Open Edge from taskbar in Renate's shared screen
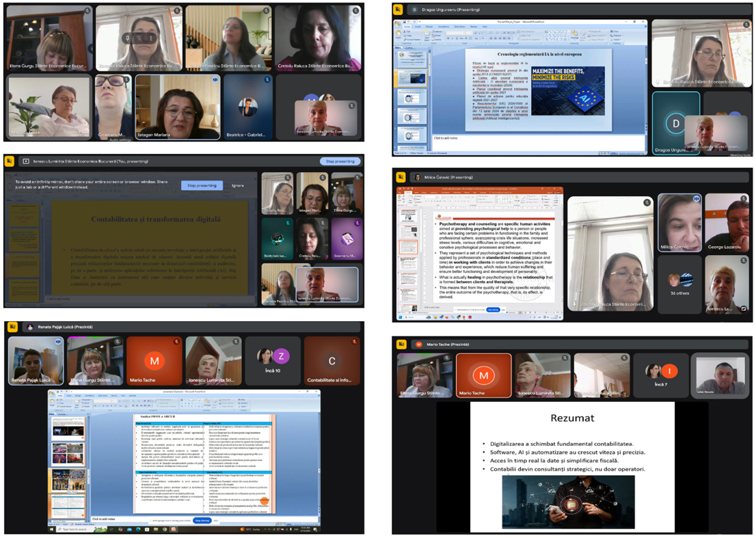Screen dimensions: 756x538 click(x=138, y=529)
